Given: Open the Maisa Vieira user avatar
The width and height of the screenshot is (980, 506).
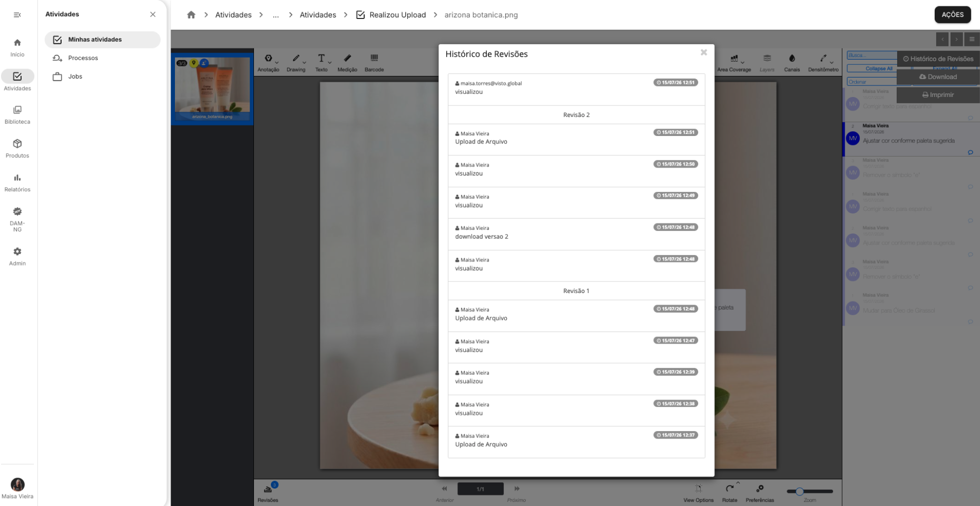Looking at the screenshot, I should [x=17, y=484].
